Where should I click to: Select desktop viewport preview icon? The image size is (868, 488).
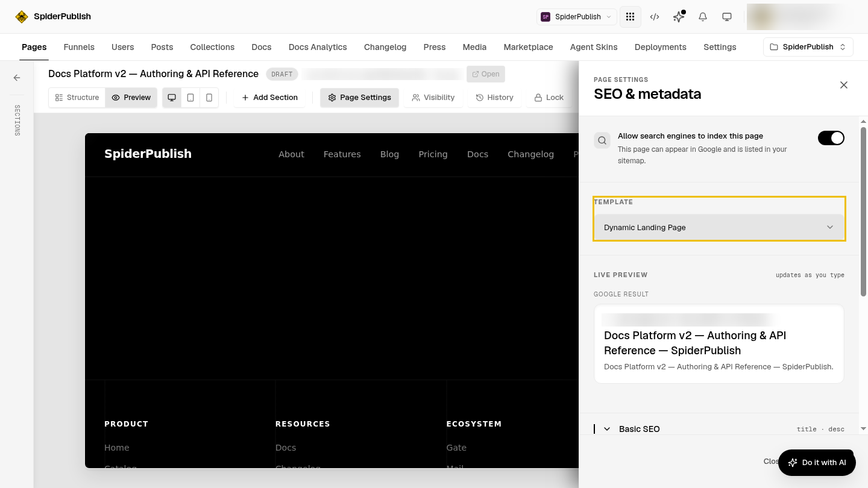pyautogui.click(x=172, y=98)
